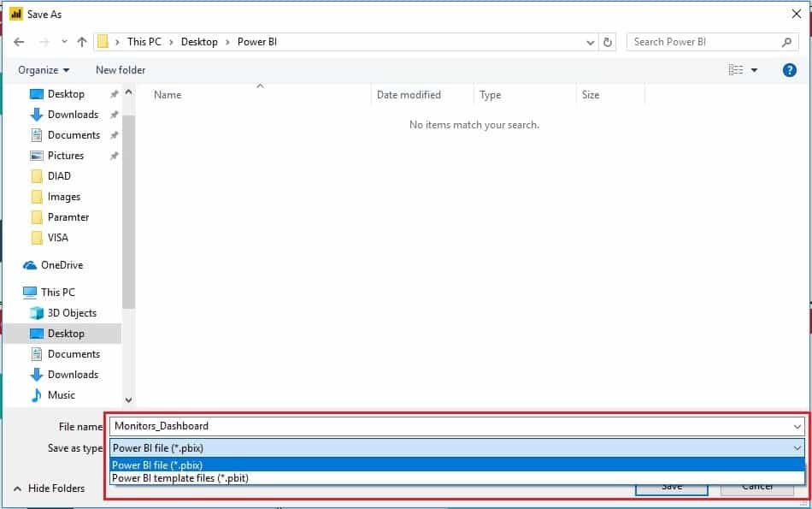Click This PC in the address path

click(x=144, y=42)
